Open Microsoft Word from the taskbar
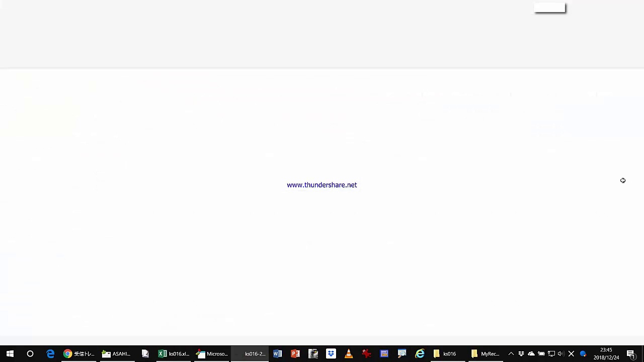 [x=277, y=354]
